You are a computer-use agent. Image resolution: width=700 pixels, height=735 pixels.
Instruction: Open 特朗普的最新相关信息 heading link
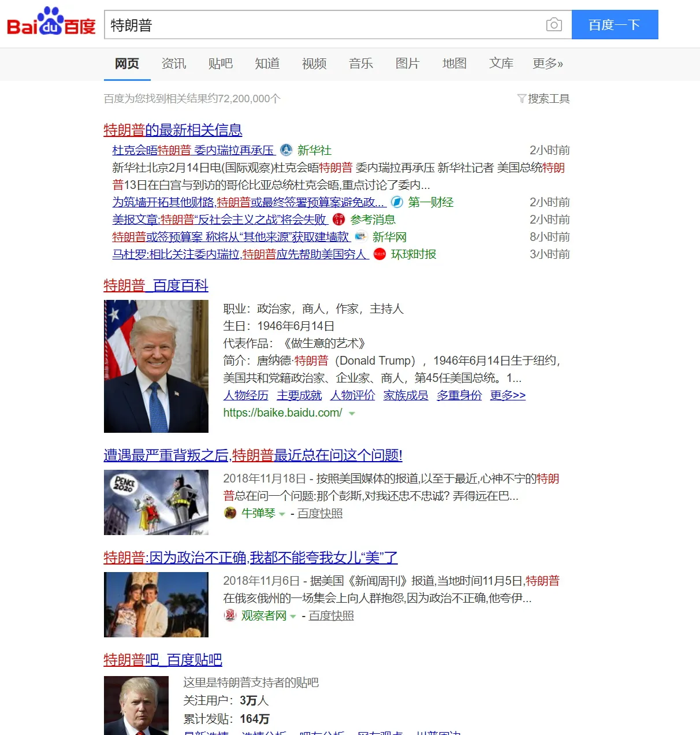(173, 130)
